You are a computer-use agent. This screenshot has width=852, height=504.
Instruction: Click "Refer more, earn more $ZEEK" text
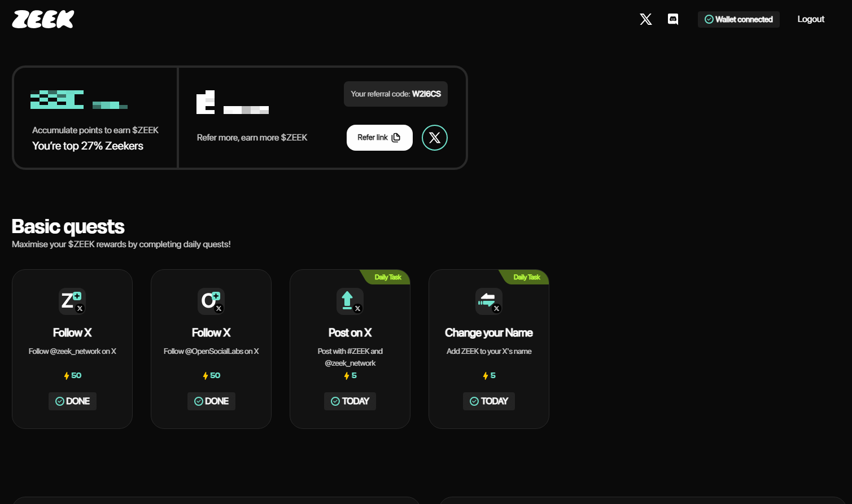click(x=252, y=138)
